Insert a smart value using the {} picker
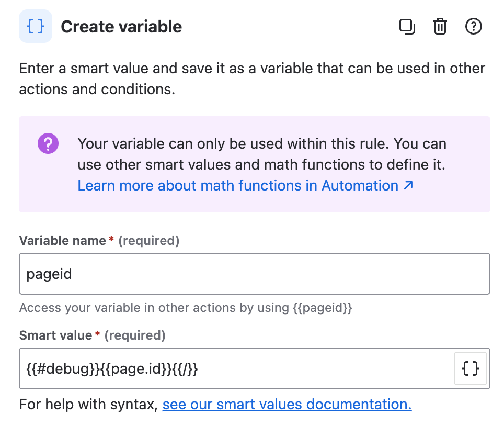This screenshot has width=504, height=425. click(x=470, y=368)
